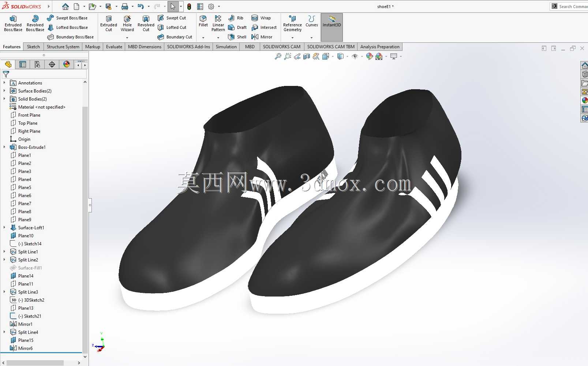Select the Extruded Boss/Base tool
The height and width of the screenshot is (366, 588).
point(13,24)
